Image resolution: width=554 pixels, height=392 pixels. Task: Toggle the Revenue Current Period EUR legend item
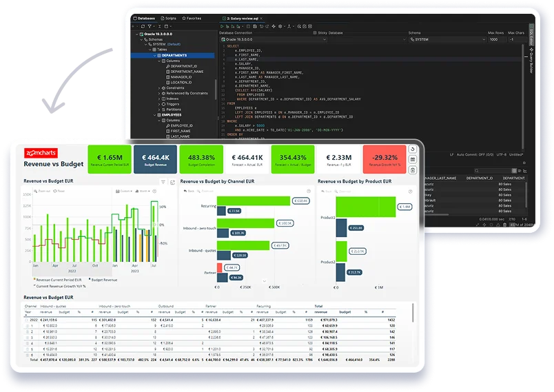(61, 281)
